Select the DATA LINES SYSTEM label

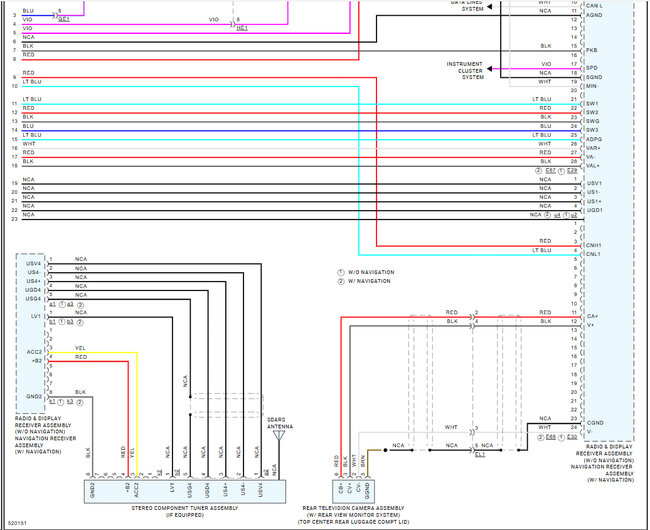point(467,5)
